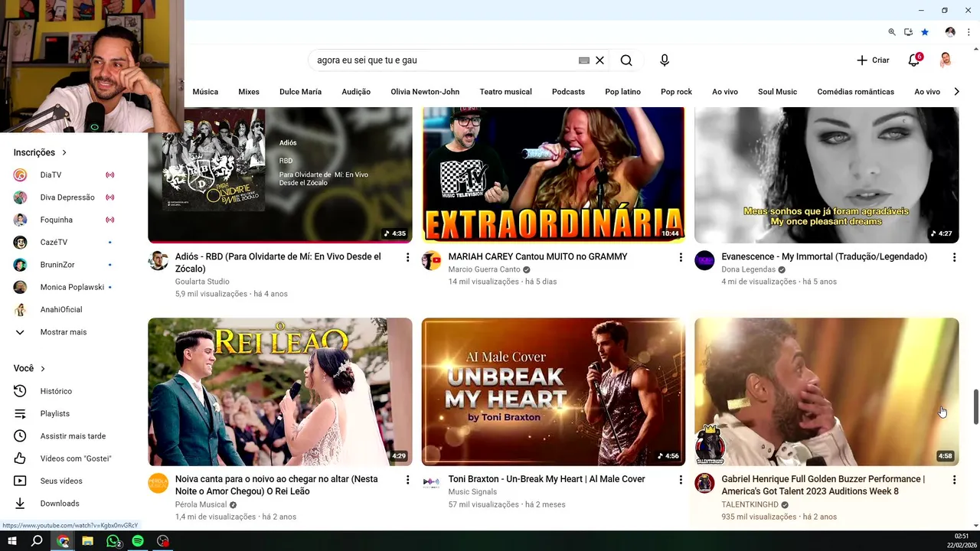Play the Adiós RBD thumbnail
Image resolution: width=980 pixels, height=551 pixels.
[x=280, y=174]
